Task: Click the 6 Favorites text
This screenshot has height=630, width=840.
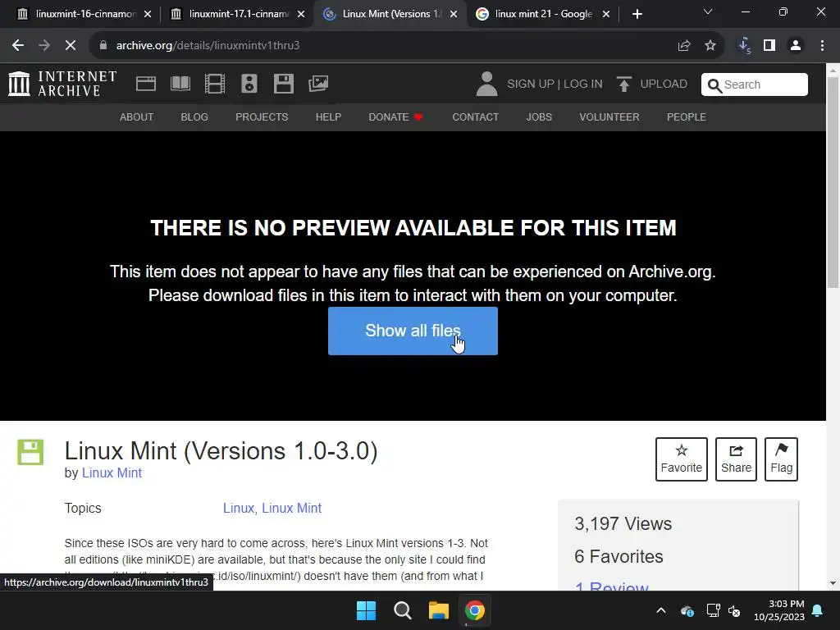Action: pos(619,557)
